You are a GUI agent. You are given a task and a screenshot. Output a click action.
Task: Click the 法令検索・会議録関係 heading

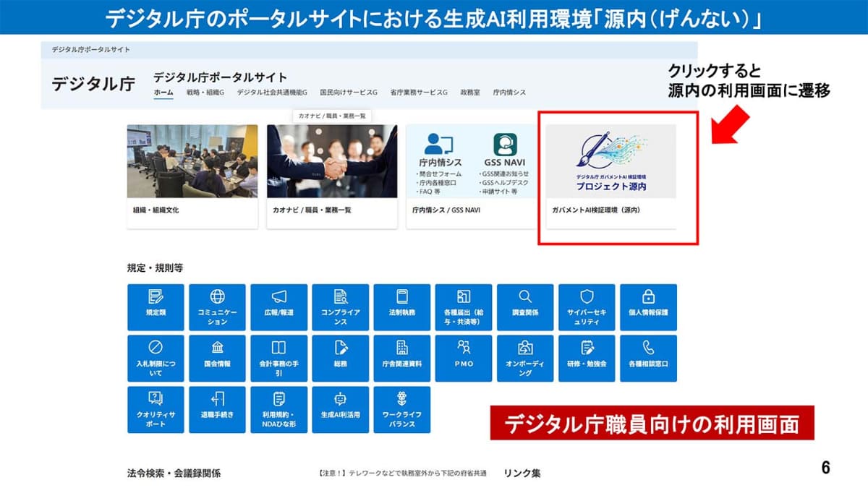point(174,474)
